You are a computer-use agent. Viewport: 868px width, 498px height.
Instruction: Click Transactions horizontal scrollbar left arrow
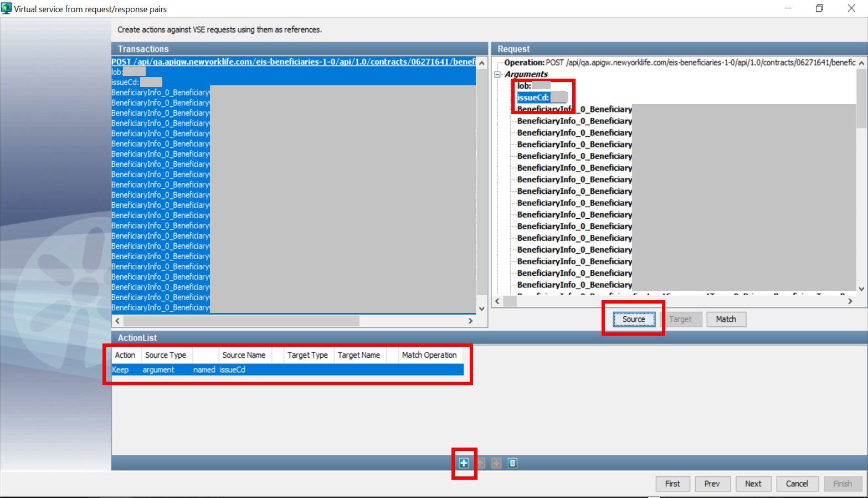tap(117, 321)
